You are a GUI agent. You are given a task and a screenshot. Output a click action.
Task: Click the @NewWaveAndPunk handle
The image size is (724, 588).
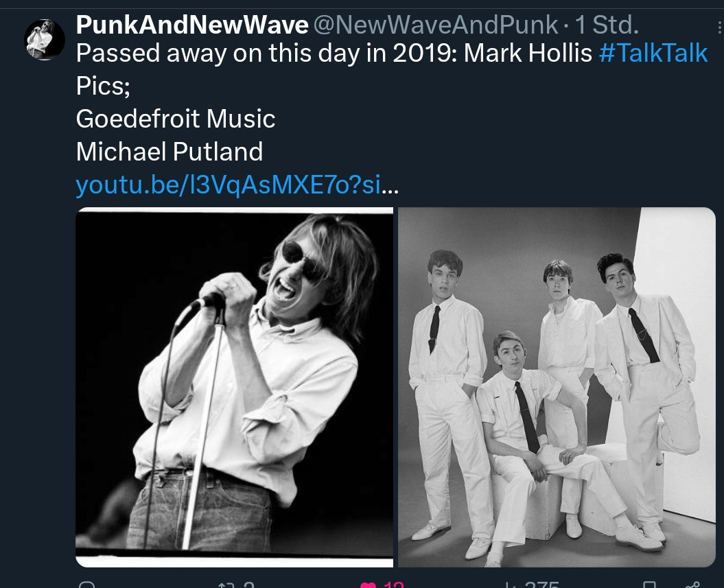coord(436,25)
